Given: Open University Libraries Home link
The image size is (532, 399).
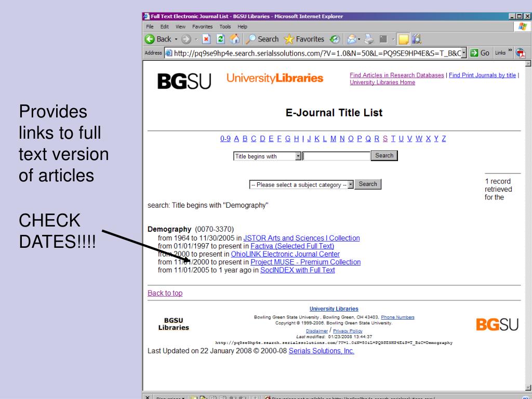Looking at the screenshot, I should (382, 83).
